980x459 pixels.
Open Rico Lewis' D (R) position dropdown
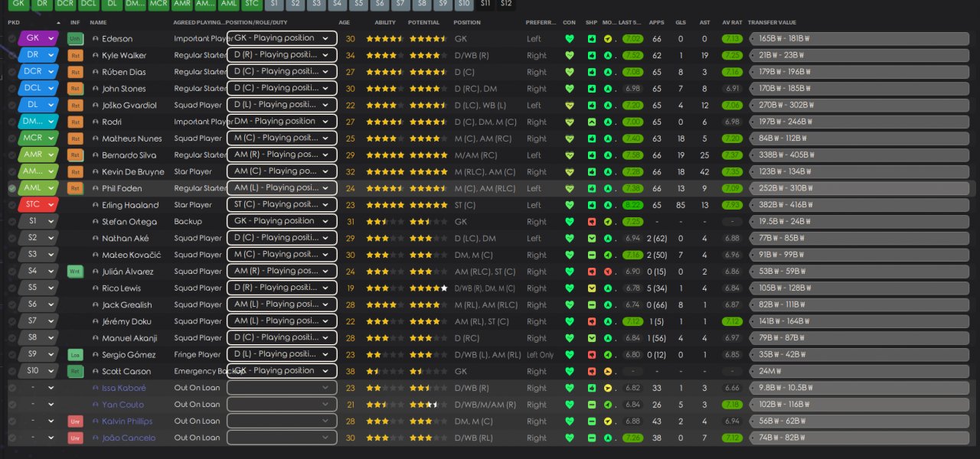(x=282, y=288)
